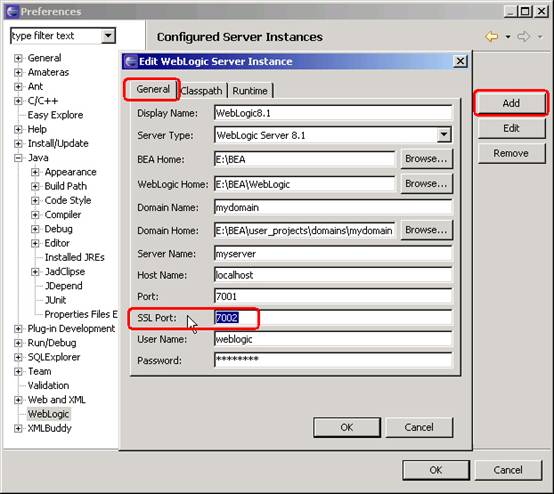Click the Password field
Screen dimensions: 554x494
[333, 360]
